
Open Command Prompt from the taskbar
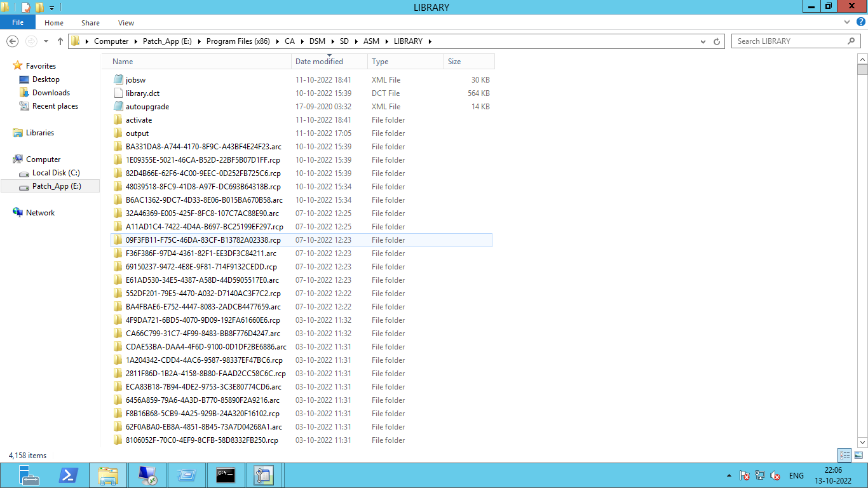[226, 475]
